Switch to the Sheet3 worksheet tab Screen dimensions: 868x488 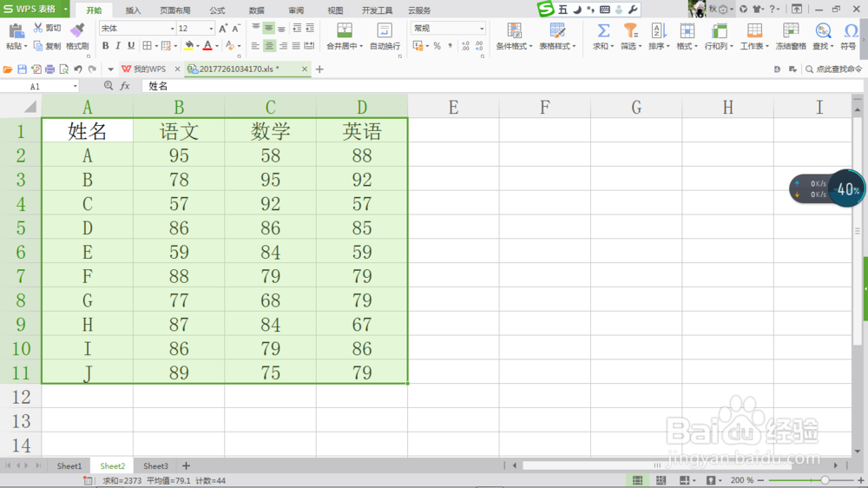click(155, 465)
